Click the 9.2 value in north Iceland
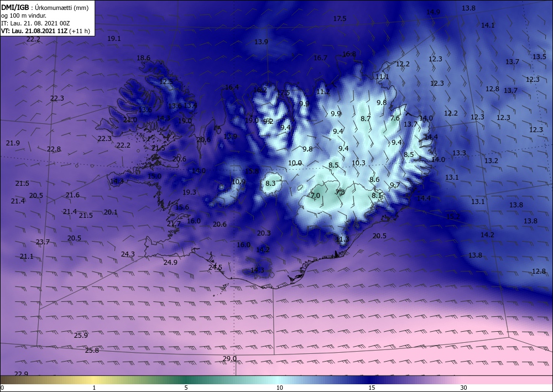The image size is (553, 392). [268, 122]
